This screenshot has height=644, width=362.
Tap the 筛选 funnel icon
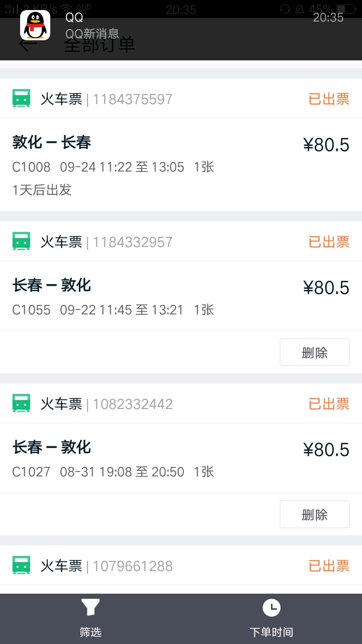(90, 608)
